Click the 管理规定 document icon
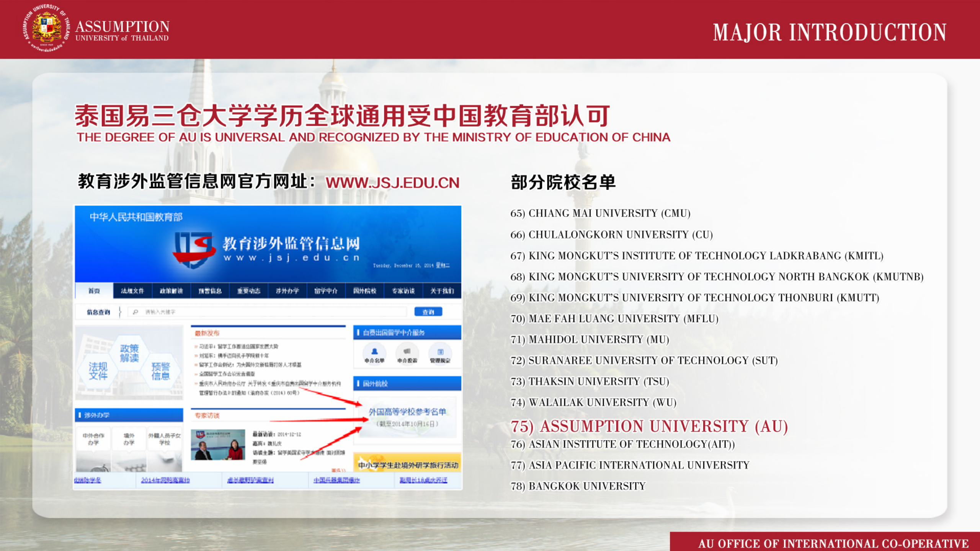 click(440, 352)
